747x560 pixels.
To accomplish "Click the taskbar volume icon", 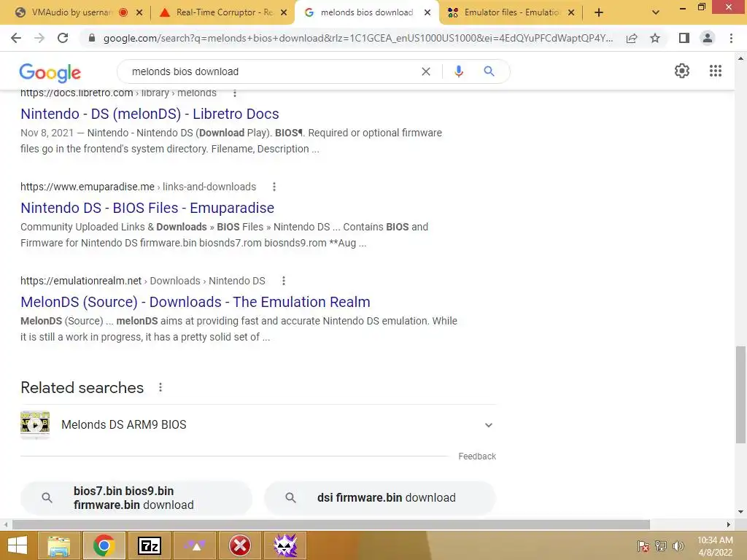I will [678, 545].
